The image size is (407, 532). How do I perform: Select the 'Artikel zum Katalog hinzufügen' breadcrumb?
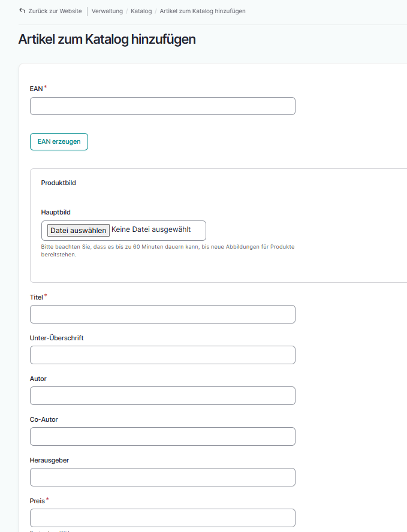[202, 11]
